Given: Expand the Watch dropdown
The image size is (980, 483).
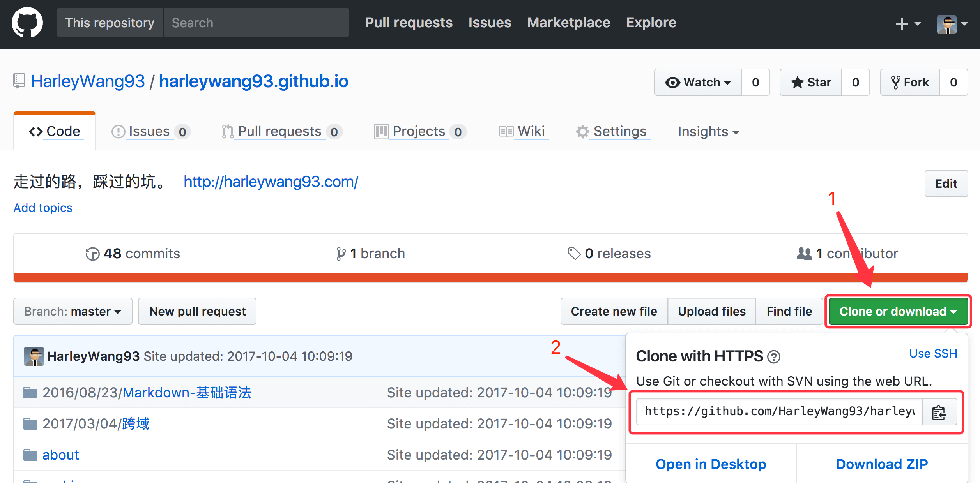Looking at the screenshot, I should [698, 82].
